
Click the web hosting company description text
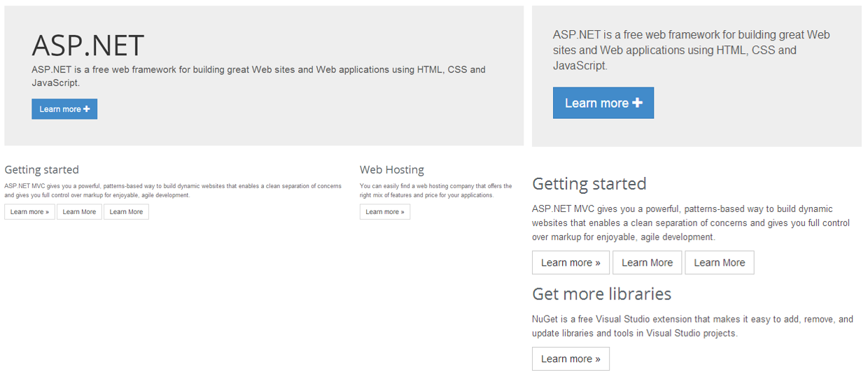click(435, 190)
